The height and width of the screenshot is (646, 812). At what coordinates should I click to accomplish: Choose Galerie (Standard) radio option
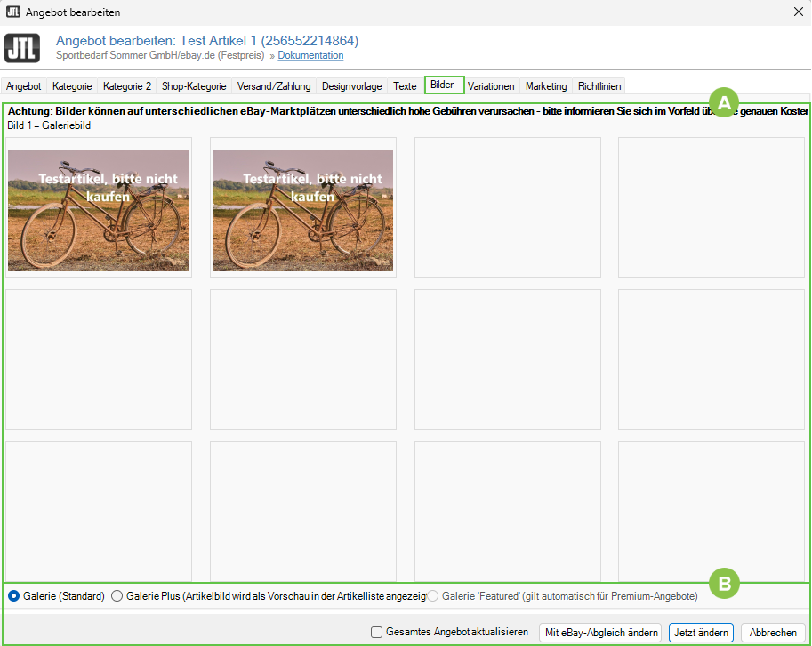(x=14, y=596)
